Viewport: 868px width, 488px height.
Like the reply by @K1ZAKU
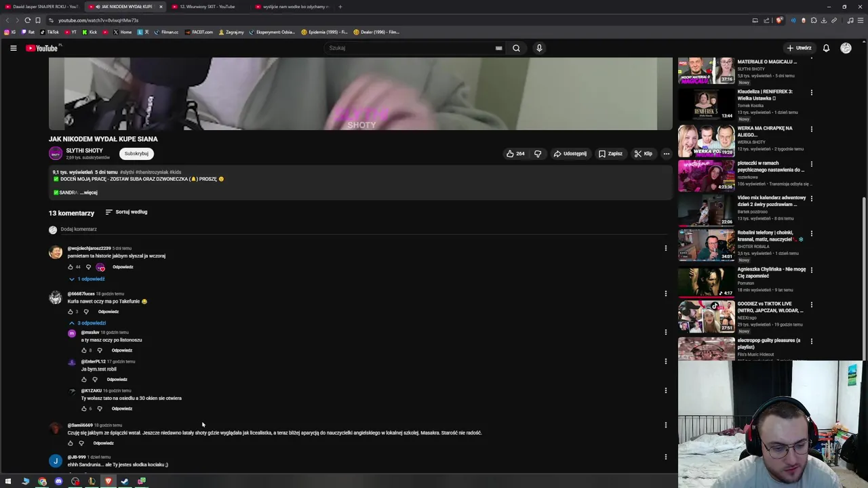point(84,409)
